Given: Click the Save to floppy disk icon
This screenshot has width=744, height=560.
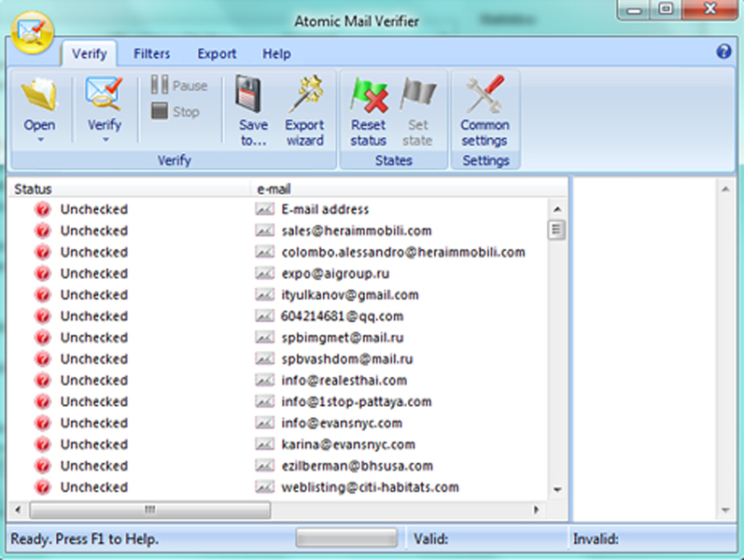Looking at the screenshot, I should [x=248, y=94].
